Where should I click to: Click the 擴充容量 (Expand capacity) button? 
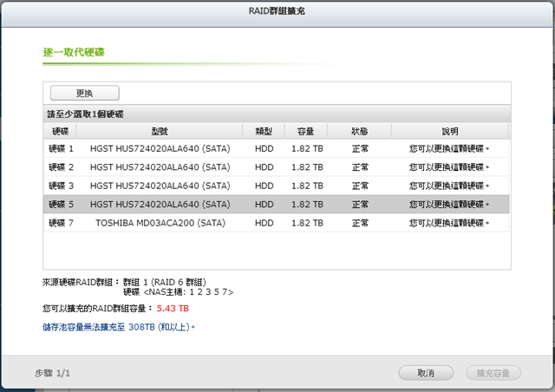click(493, 373)
